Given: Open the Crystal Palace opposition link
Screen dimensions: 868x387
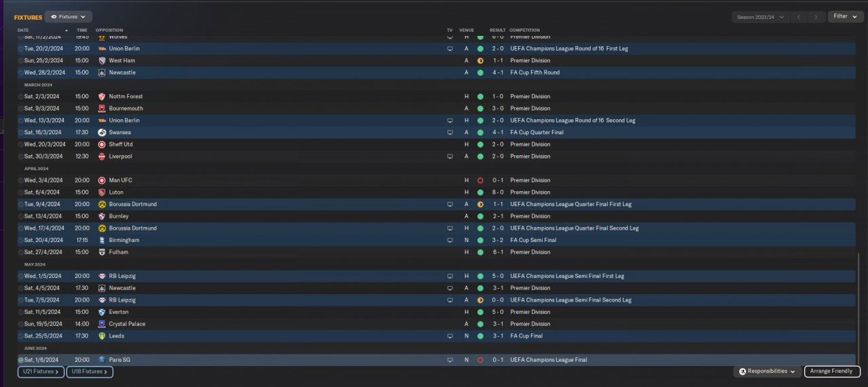Looking at the screenshot, I should pyautogui.click(x=127, y=324).
